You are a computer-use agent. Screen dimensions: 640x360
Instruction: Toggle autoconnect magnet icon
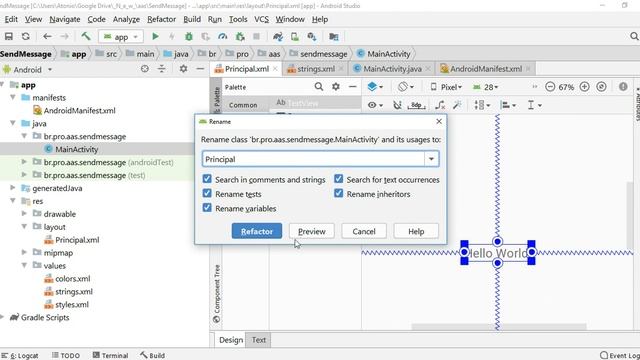click(x=397, y=105)
